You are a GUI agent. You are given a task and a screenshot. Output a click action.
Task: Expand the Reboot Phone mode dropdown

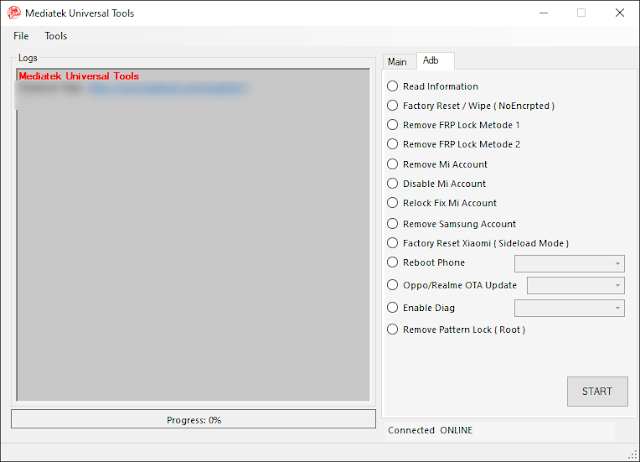(x=569, y=264)
